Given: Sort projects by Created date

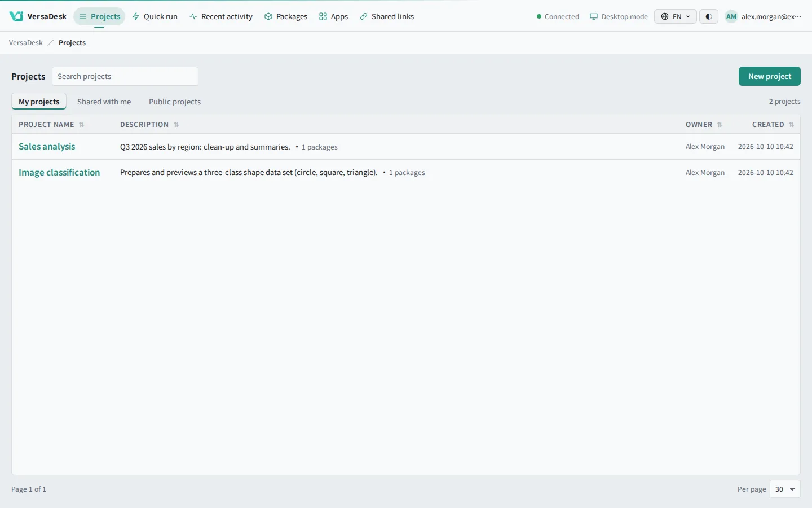Looking at the screenshot, I should point(773,125).
